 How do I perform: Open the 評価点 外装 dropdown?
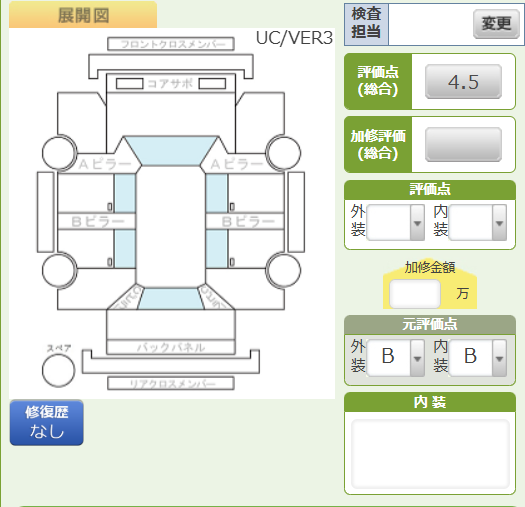pos(395,222)
